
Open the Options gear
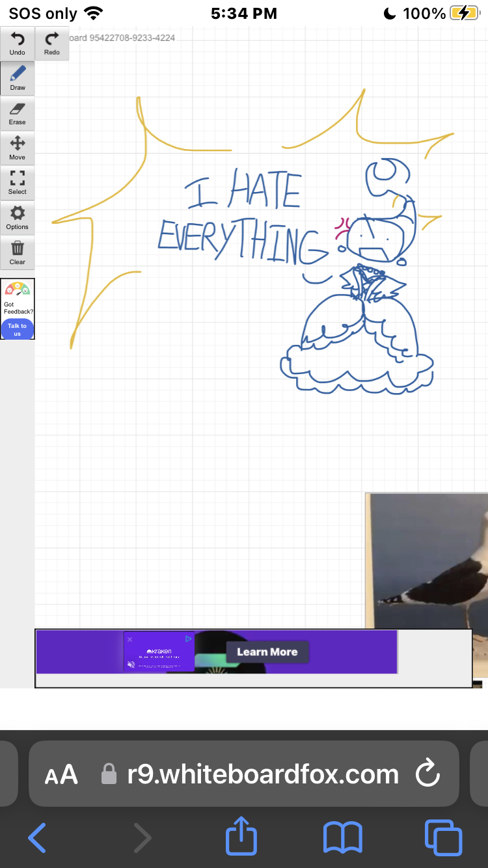point(17,218)
